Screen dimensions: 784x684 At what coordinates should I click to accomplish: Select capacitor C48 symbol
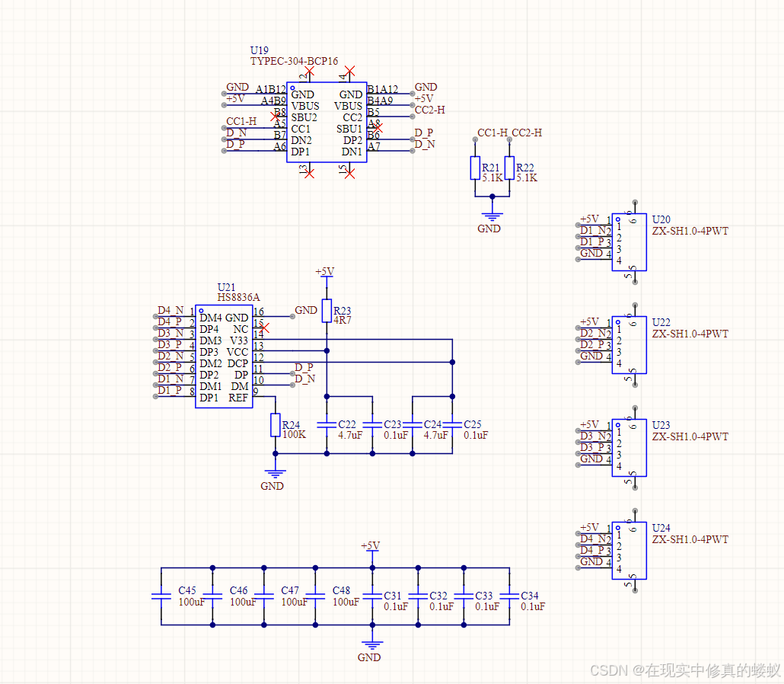tap(315, 596)
